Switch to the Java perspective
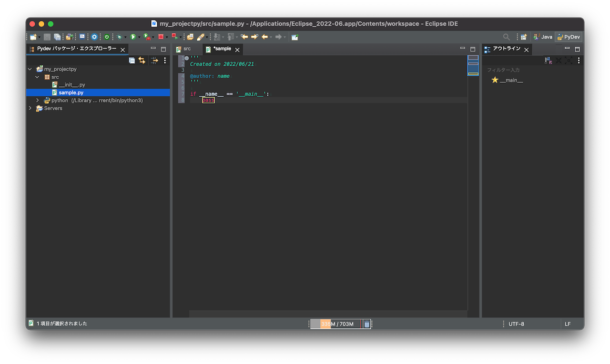The height and width of the screenshot is (364, 610). pyautogui.click(x=542, y=37)
